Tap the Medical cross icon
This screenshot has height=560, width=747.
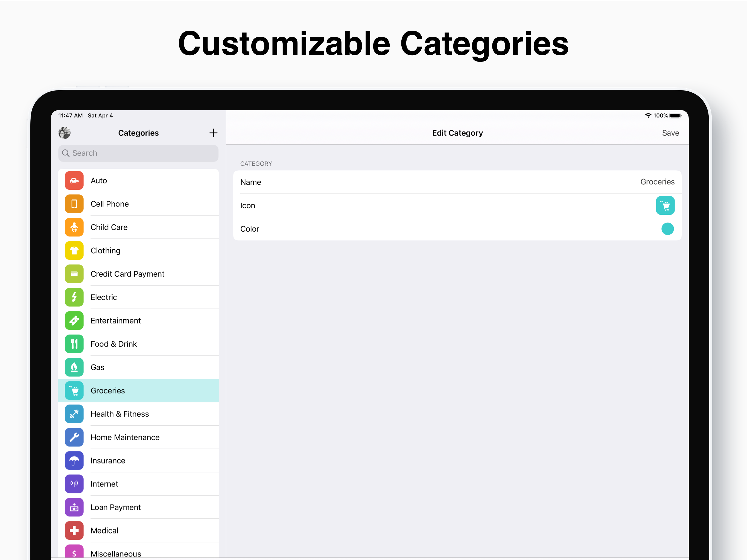point(74,531)
